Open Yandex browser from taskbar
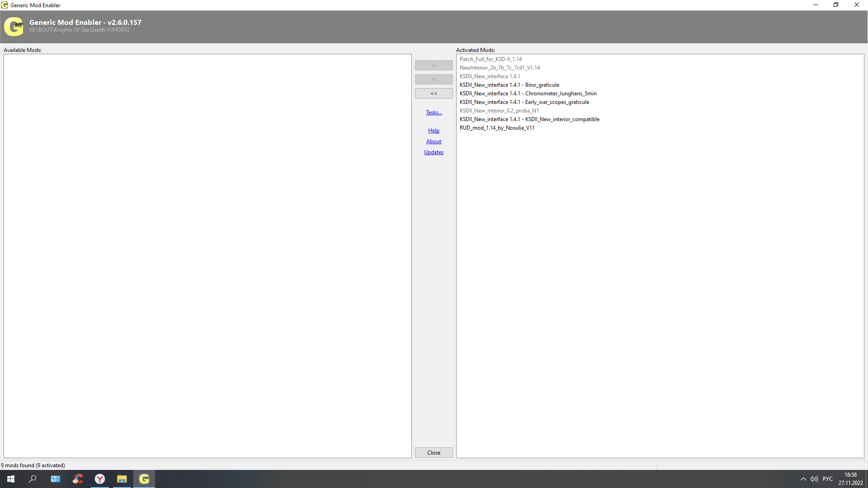Screen dimensions: 868x488 100,479
